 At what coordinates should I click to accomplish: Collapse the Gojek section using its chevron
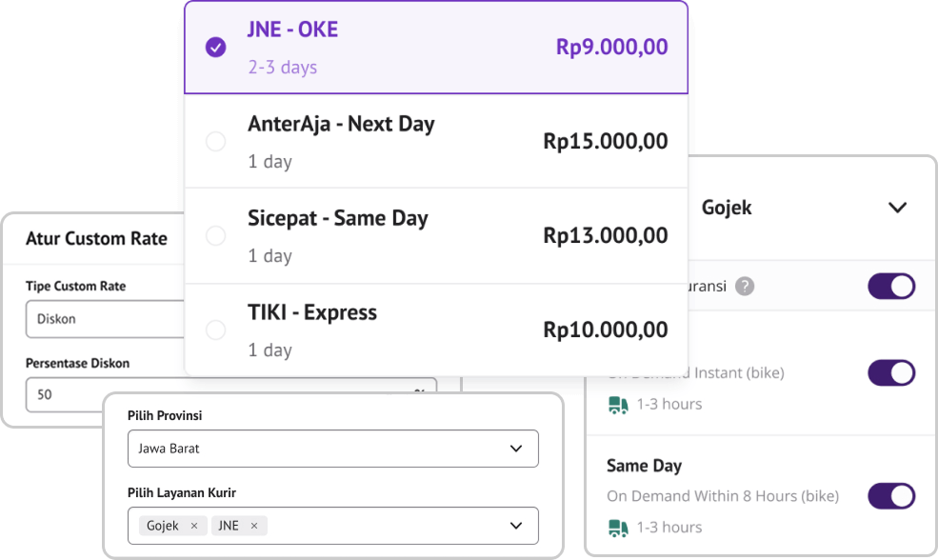point(897,208)
